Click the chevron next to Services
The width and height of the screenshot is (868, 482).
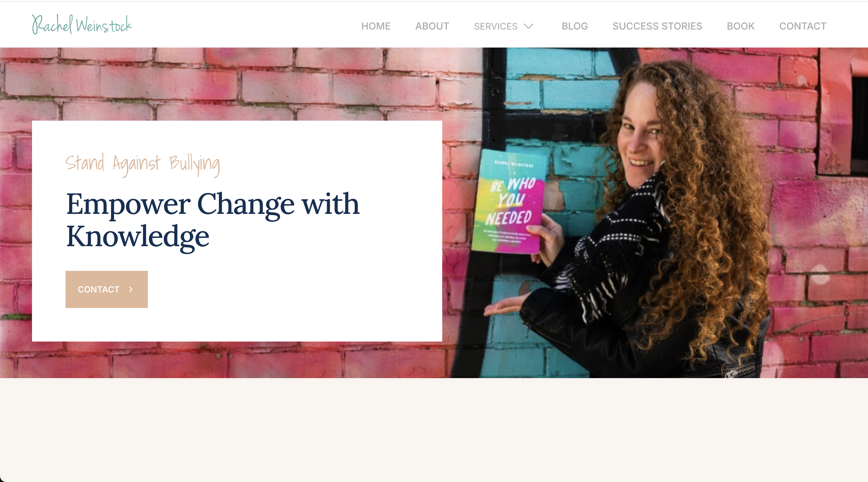528,26
